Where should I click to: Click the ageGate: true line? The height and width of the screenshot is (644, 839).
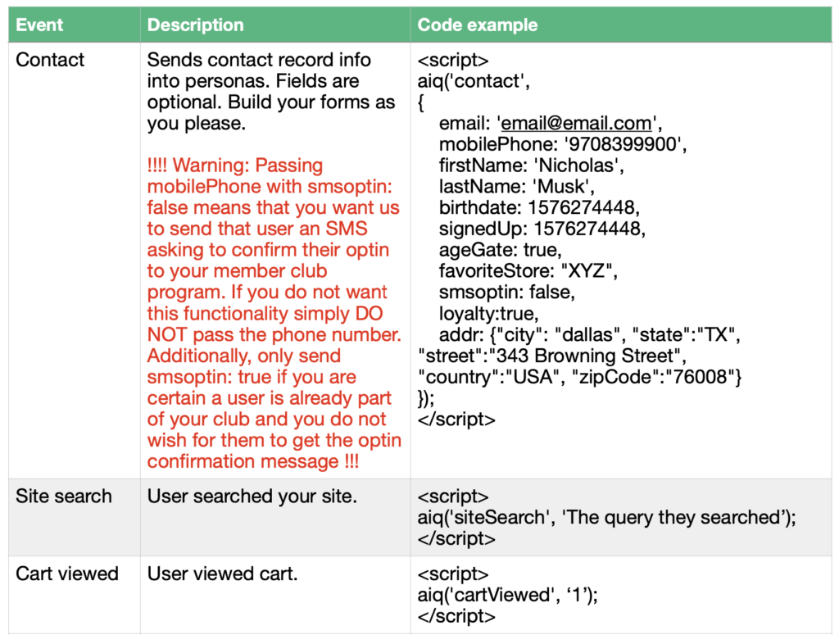click(x=500, y=250)
